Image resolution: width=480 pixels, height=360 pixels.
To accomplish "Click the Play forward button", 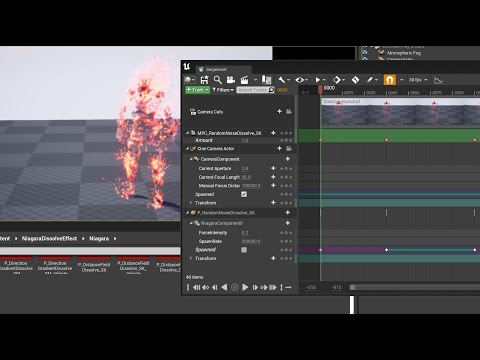I will (x=245, y=287).
